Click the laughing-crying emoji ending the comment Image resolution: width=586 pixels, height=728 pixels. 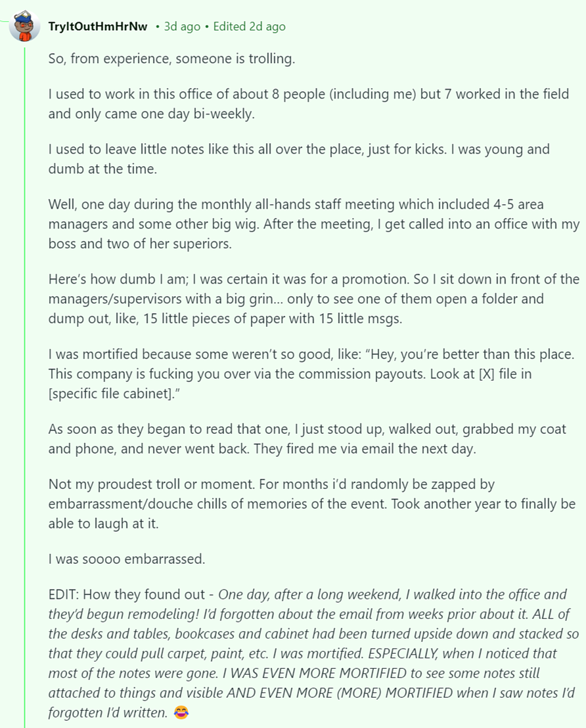click(181, 712)
